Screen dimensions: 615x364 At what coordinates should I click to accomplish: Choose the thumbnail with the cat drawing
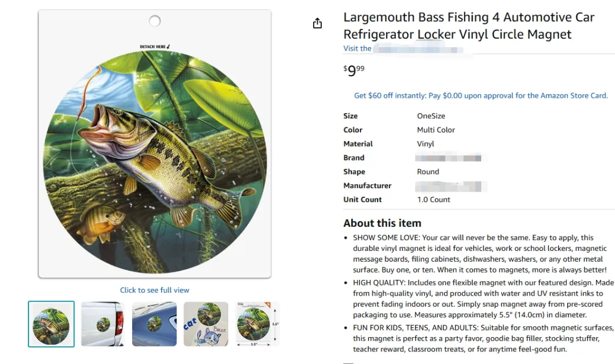coord(206,324)
